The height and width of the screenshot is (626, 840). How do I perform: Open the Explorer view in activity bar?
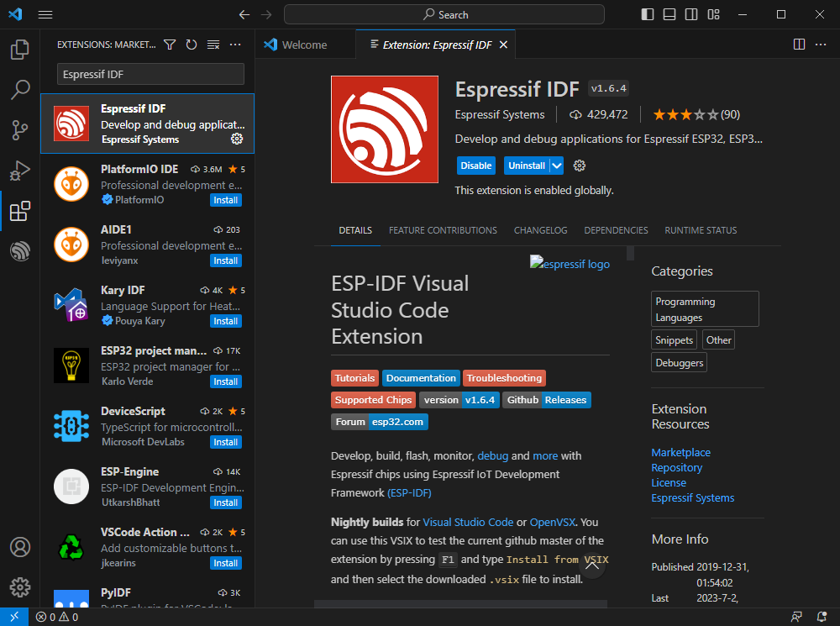click(x=20, y=50)
